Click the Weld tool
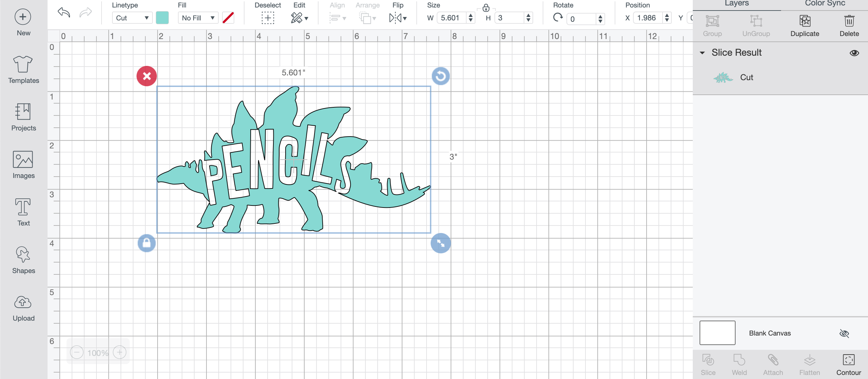Image resolution: width=868 pixels, height=379 pixels. click(739, 365)
